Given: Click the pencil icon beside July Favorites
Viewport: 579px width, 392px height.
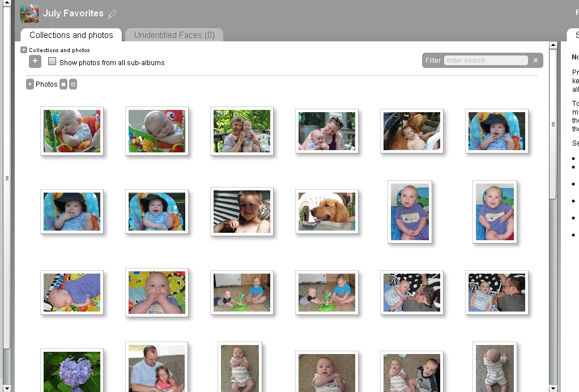Looking at the screenshot, I should [112, 14].
